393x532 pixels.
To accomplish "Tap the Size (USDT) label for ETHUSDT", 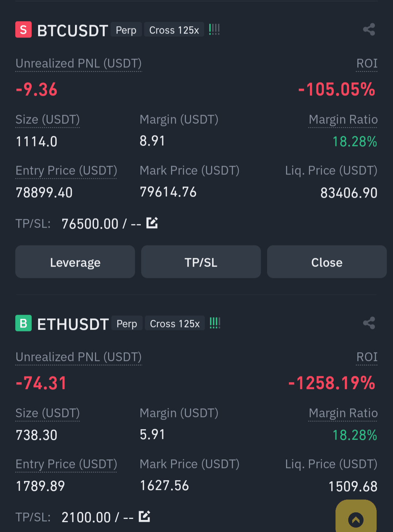I will (x=48, y=413).
